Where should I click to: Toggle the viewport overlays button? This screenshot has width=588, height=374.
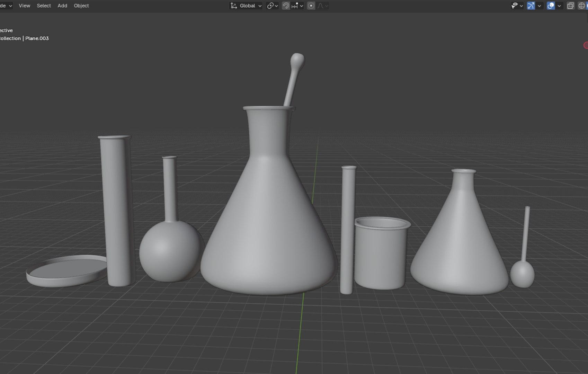tap(551, 6)
